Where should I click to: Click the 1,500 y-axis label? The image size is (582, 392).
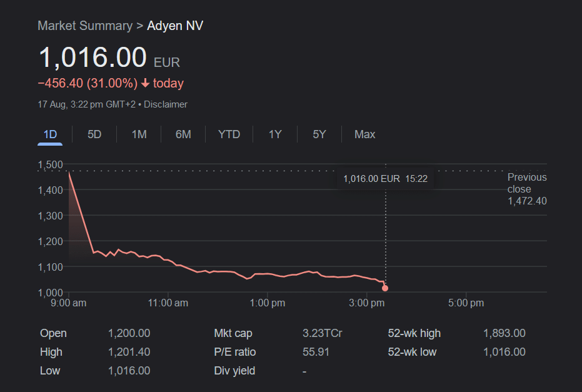click(x=51, y=164)
